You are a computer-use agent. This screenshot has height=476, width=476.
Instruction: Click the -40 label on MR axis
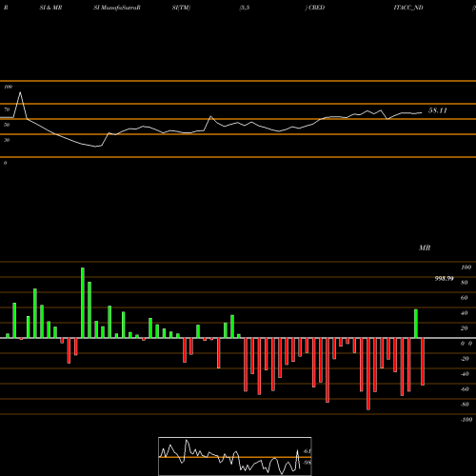[465, 374]
